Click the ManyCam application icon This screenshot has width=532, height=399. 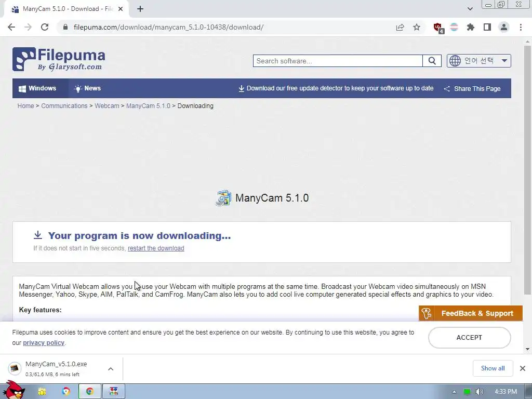point(223,198)
